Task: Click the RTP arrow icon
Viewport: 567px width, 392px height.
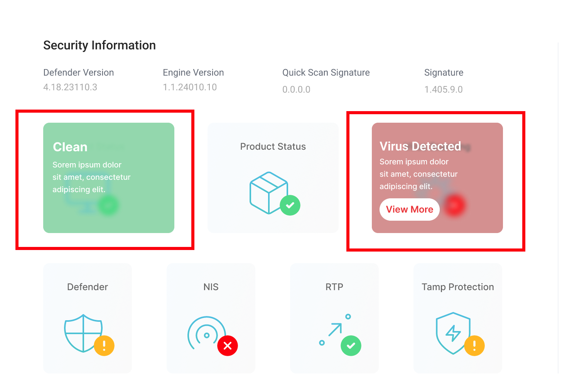Action: (x=334, y=330)
